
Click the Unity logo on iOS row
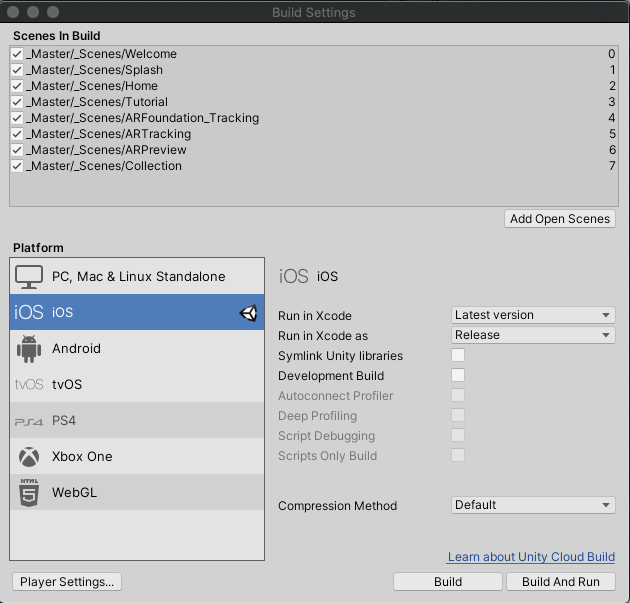pos(248,313)
